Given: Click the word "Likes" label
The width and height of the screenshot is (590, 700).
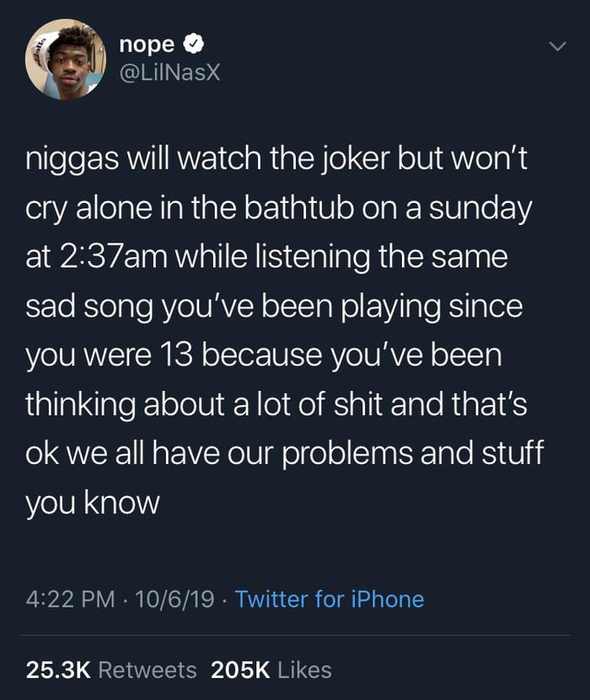Looking at the screenshot, I should click(304, 670).
